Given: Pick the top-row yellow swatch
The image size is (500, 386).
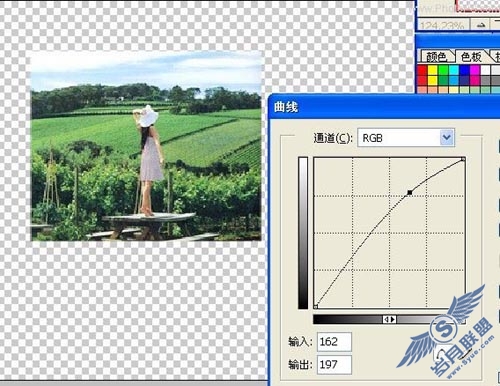Looking at the screenshot, I should point(432,70).
